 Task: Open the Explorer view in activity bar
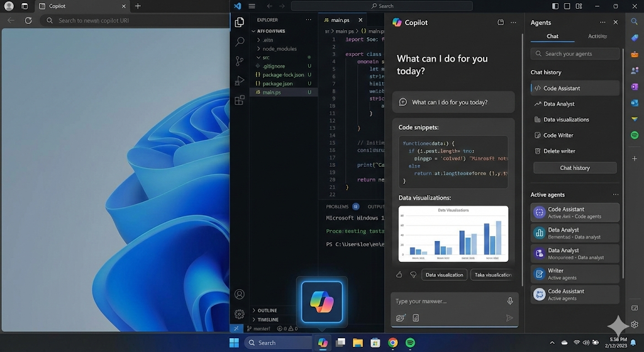(240, 22)
